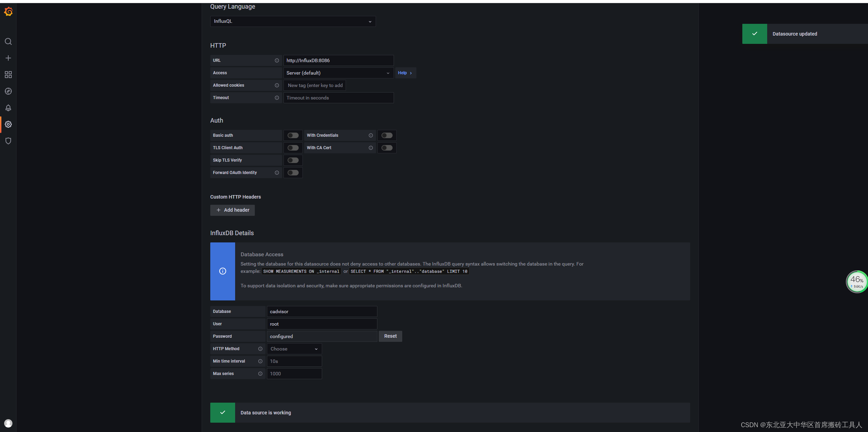Open the HTTP Method Choose dropdown

[x=294, y=349]
